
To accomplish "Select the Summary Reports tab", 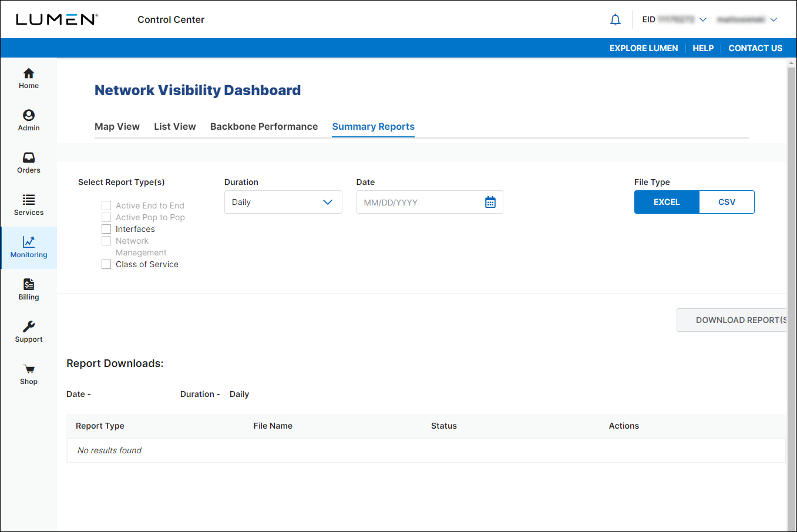I will click(374, 126).
